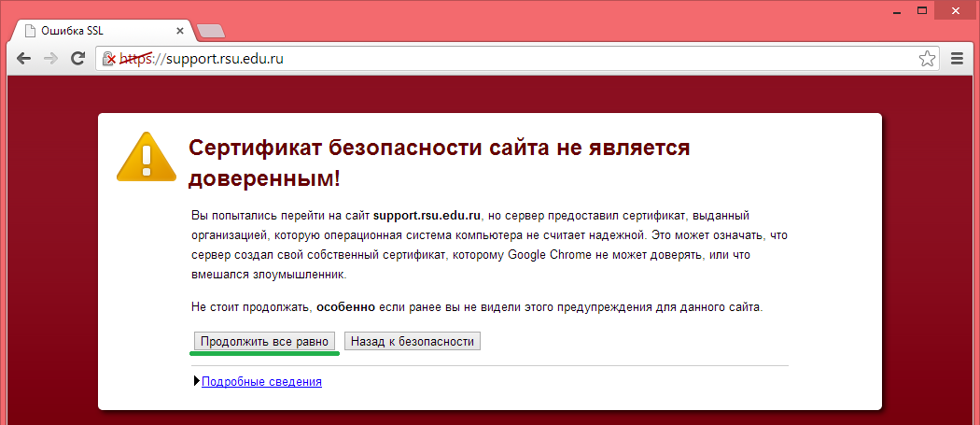
Task: Click the Продолжить все равно button
Action: point(264,341)
